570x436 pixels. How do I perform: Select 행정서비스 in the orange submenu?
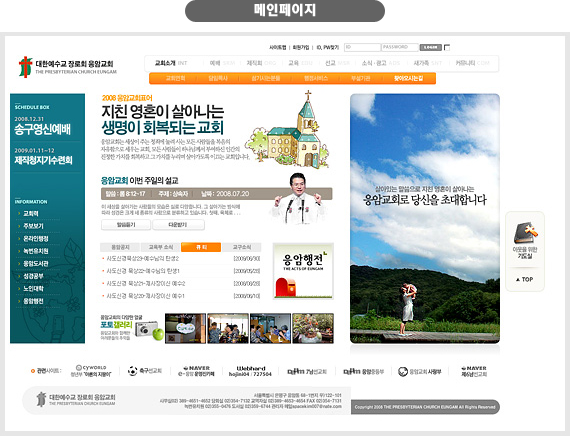click(316, 78)
